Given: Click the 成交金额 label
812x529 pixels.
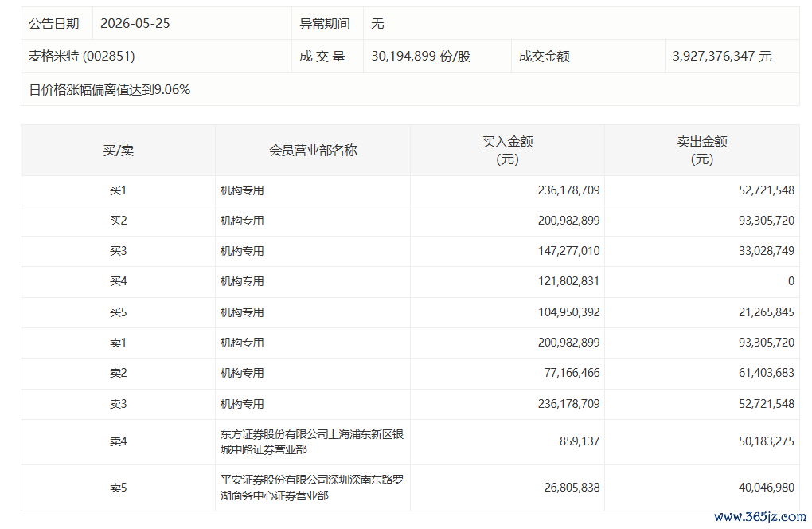Looking at the screenshot, I should coord(545,56).
